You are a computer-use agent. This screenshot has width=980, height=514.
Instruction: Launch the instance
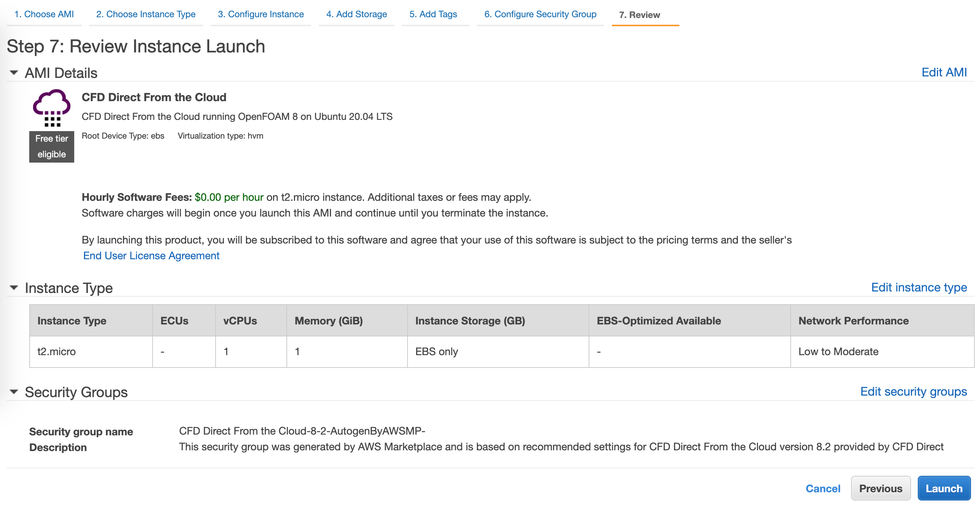coord(944,488)
